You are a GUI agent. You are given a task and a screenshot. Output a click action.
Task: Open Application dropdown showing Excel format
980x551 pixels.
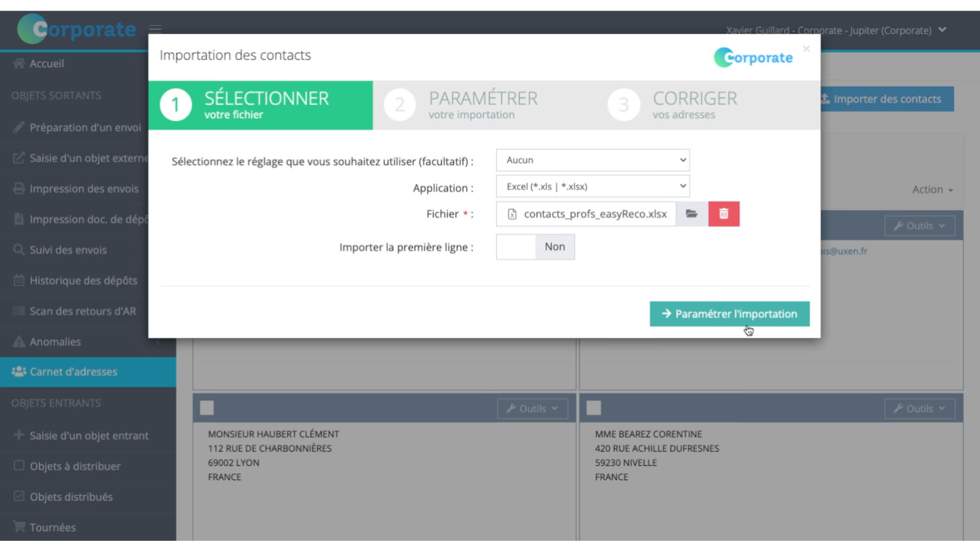593,186
